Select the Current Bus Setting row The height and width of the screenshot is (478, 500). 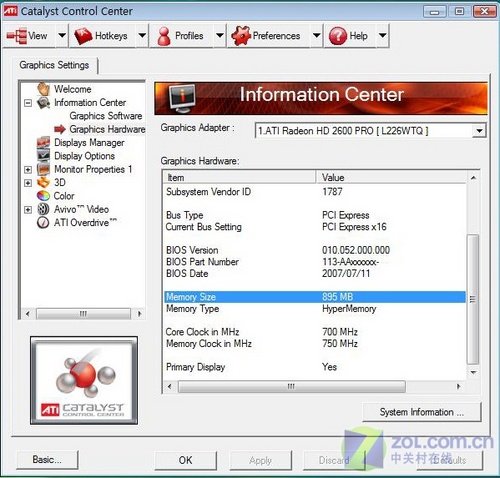pyautogui.click(x=315, y=227)
